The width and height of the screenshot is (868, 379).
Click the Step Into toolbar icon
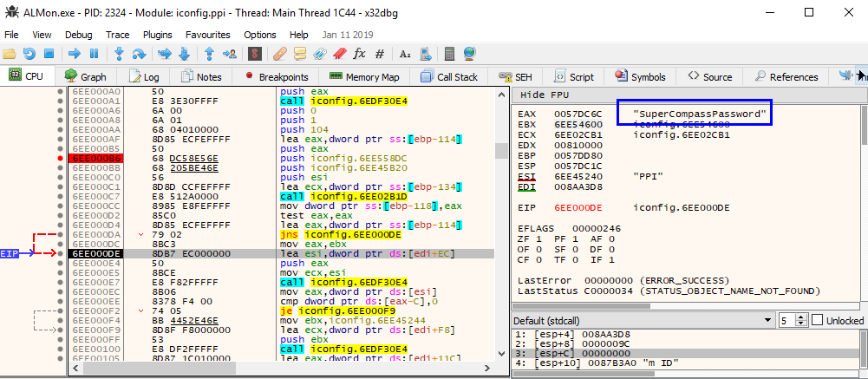click(119, 54)
